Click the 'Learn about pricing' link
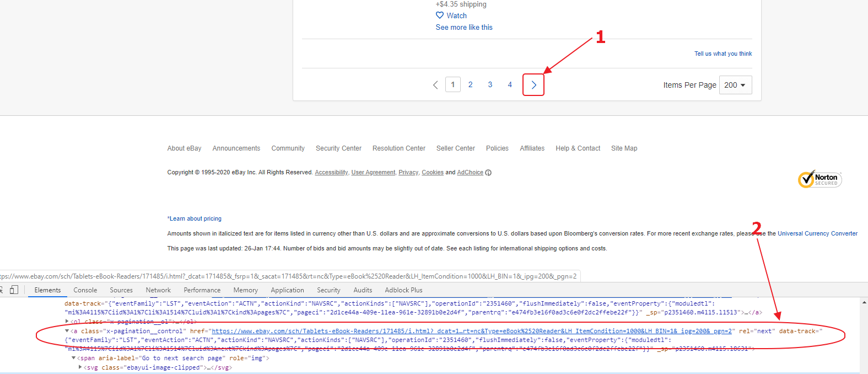This screenshot has height=374, width=868. pos(195,219)
